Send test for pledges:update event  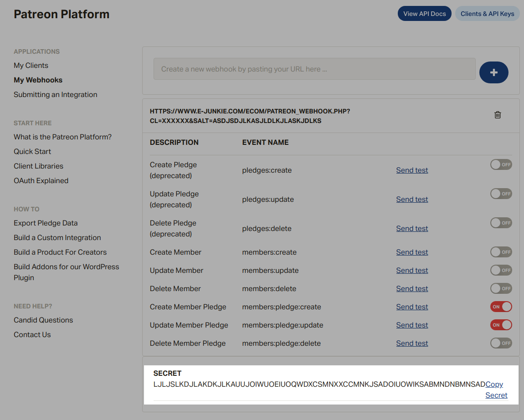click(412, 200)
